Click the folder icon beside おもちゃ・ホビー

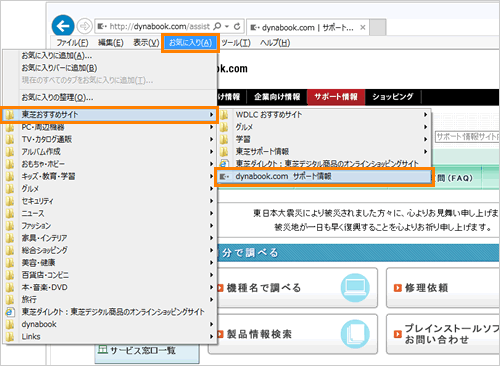coord(10,164)
